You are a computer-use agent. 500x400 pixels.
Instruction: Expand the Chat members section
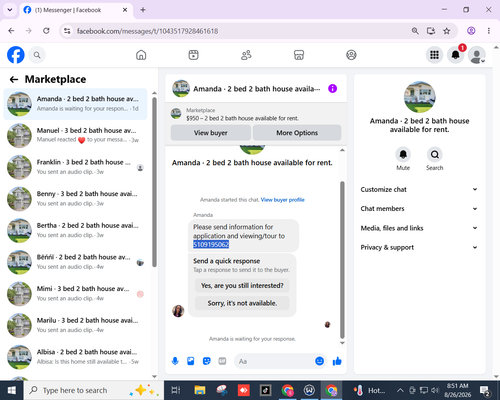point(419,209)
